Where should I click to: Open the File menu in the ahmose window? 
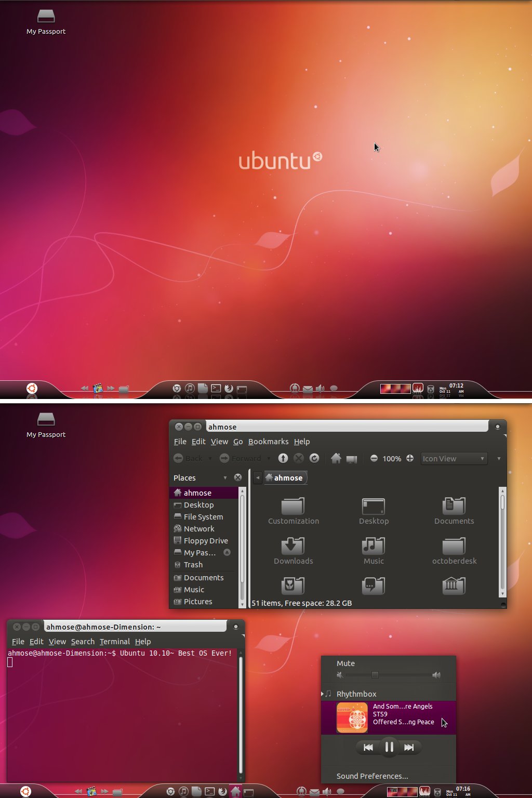(x=180, y=442)
